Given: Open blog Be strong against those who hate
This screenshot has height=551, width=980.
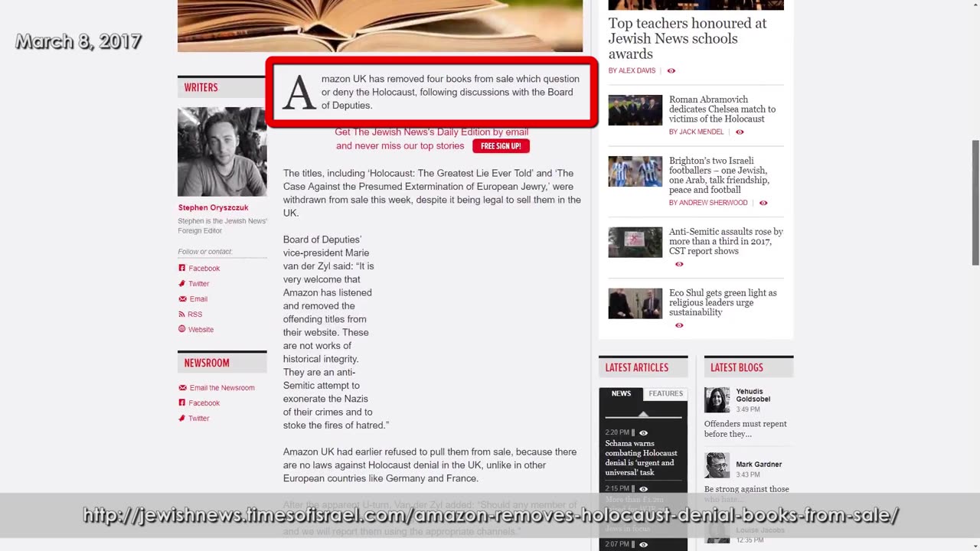Looking at the screenshot, I should pyautogui.click(x=746, y=494).
